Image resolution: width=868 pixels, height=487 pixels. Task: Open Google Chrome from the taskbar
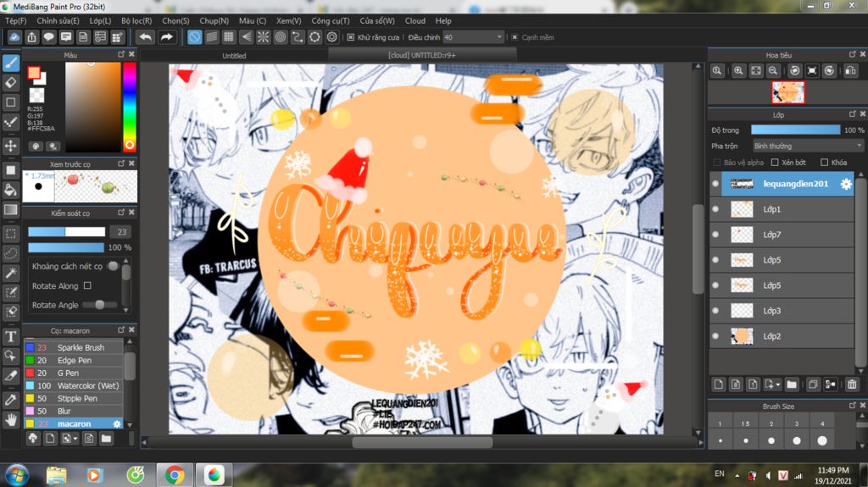[x=175, y=475]
